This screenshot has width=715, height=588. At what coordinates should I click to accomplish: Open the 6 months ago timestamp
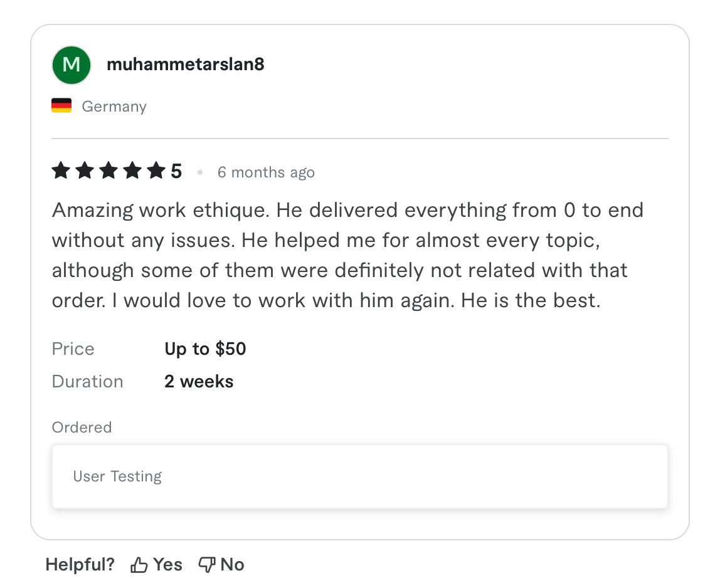click(x=266, y=172)
